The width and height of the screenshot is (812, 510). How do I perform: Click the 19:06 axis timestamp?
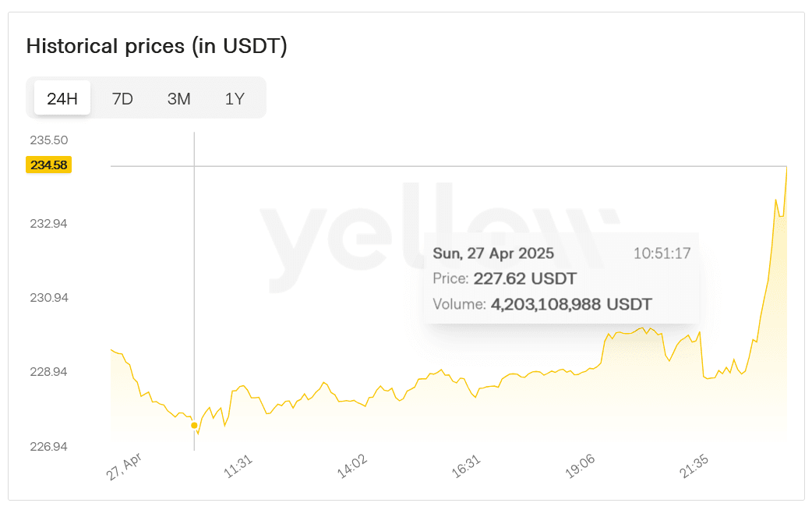[x=581, y=463]
